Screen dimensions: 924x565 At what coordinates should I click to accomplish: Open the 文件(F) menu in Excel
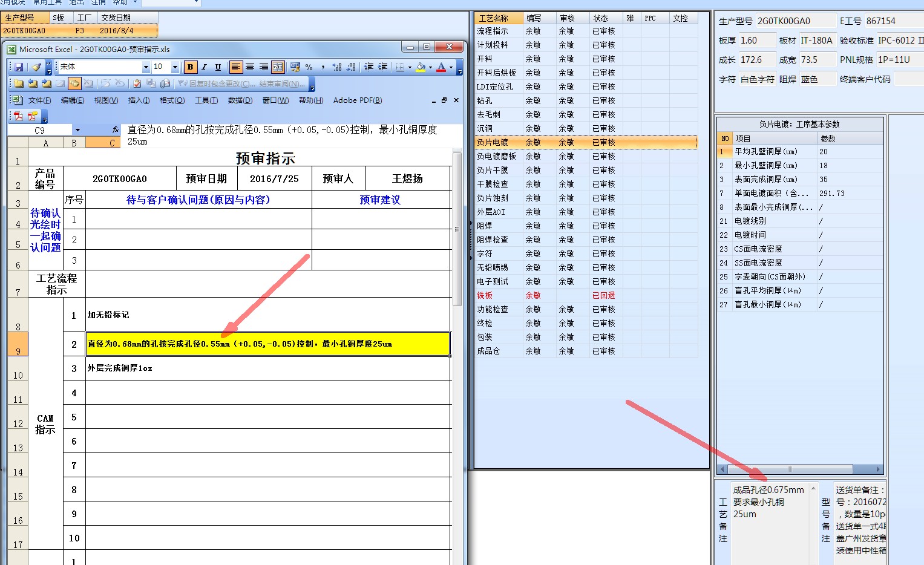coord(39,100)
